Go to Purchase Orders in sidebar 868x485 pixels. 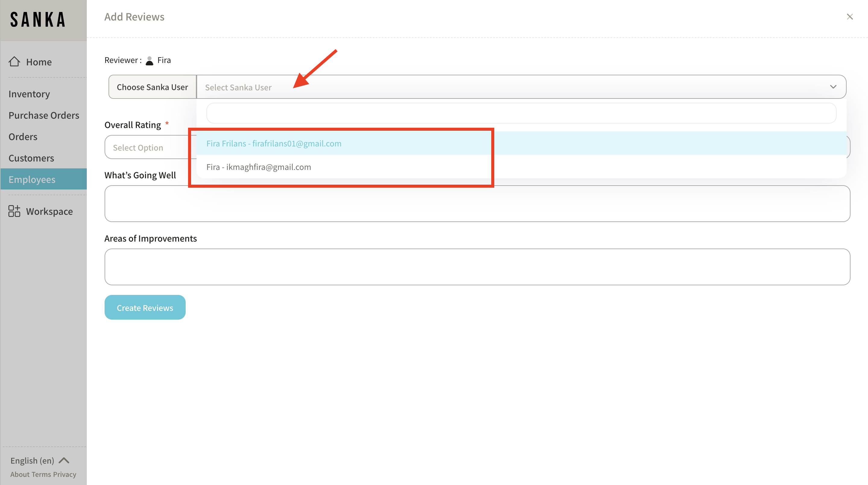[x=44, y=115]
